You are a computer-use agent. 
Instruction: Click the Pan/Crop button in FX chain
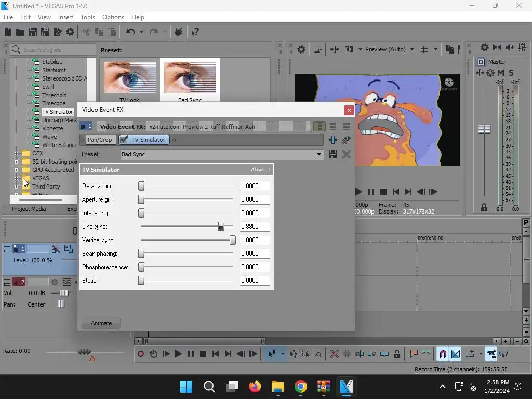(99, 140)
